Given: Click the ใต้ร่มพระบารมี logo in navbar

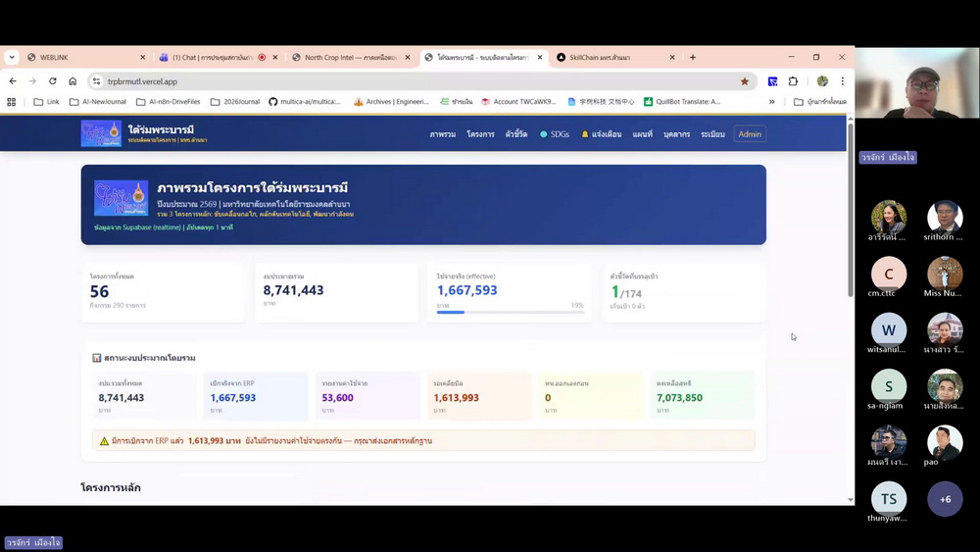Looking at the screenshot, I should pos(101,133).
